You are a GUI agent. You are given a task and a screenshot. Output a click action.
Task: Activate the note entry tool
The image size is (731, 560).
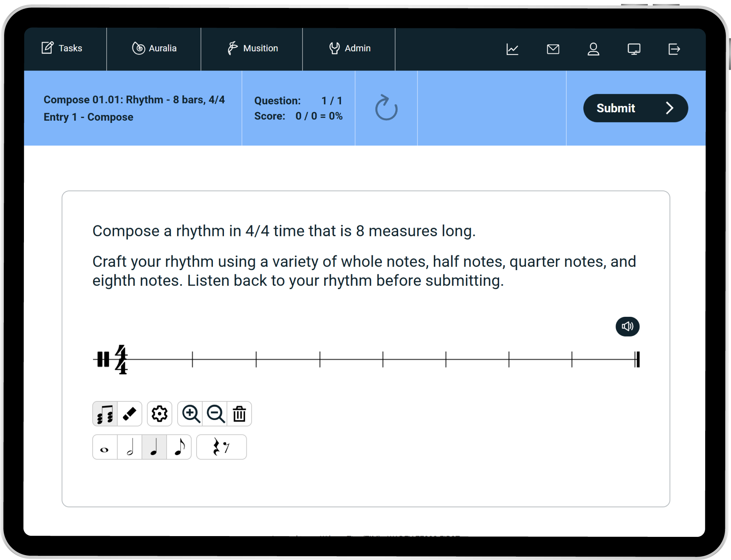105,414
